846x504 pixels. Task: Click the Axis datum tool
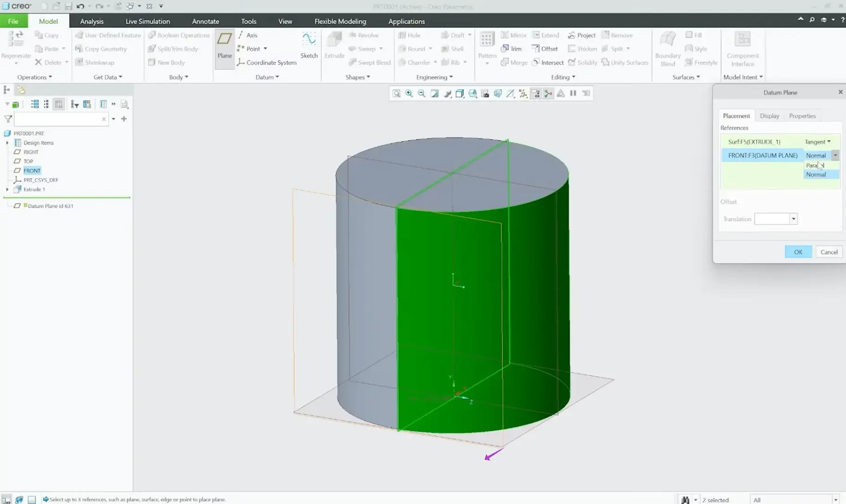[x=248, y=35]
